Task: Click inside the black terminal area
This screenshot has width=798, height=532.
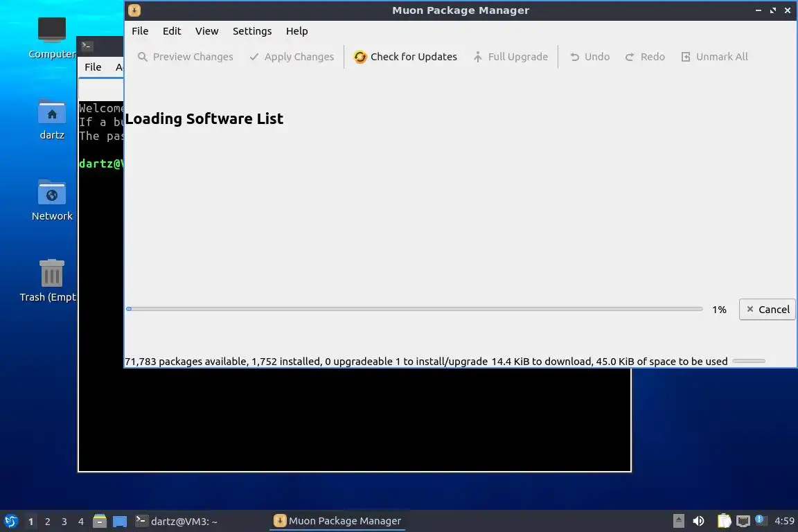Action: pos(354,420)
